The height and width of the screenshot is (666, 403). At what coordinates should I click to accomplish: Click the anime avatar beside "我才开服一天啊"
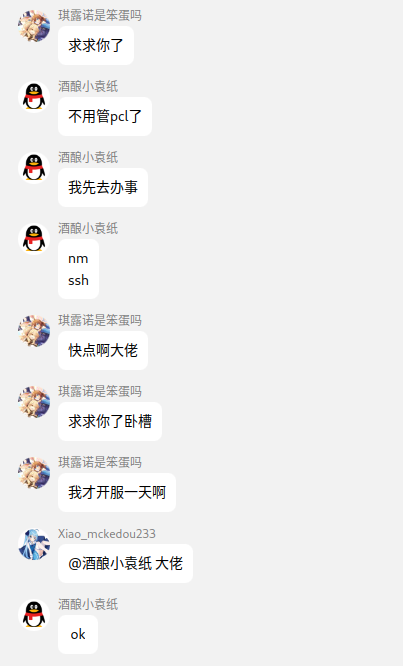coord(34,473)
